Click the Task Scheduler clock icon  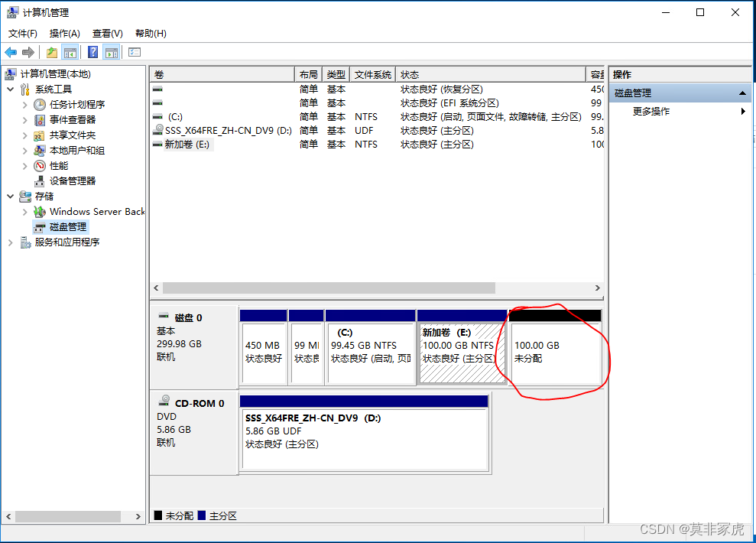(40, 105)
